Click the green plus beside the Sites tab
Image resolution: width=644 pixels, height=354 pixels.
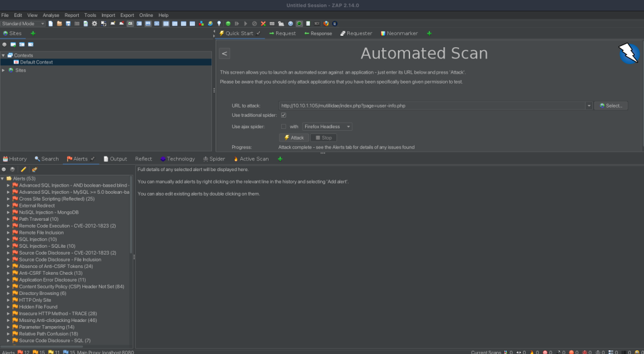(x=33, y=33)
